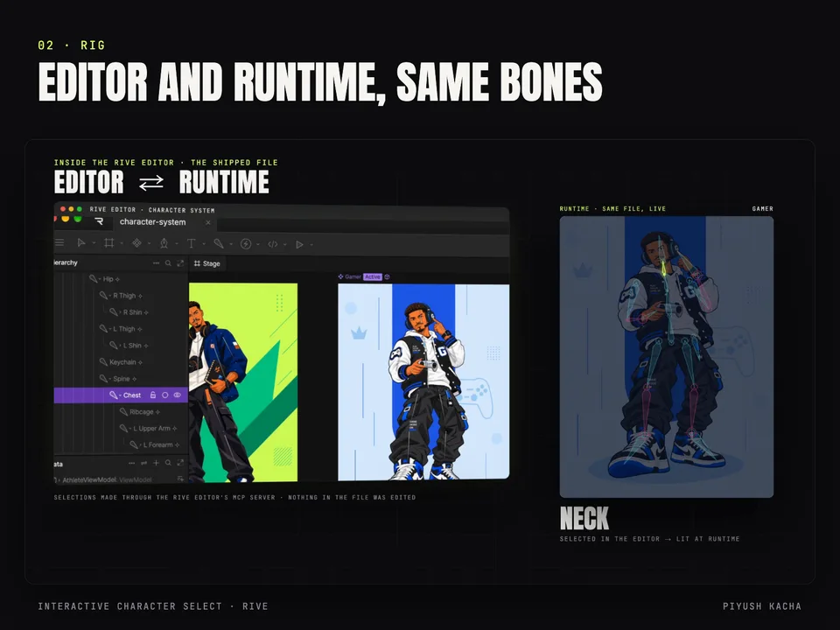The height and width of the screenshot is (630, 840).
Task: Select the Keychain bone row
Action: (121, 362)
